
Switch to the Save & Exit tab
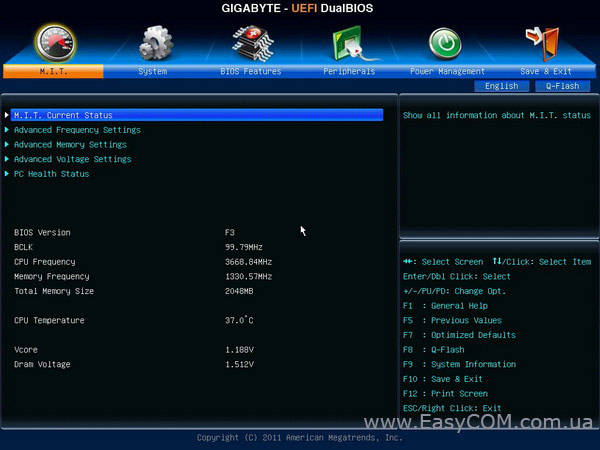546,71
